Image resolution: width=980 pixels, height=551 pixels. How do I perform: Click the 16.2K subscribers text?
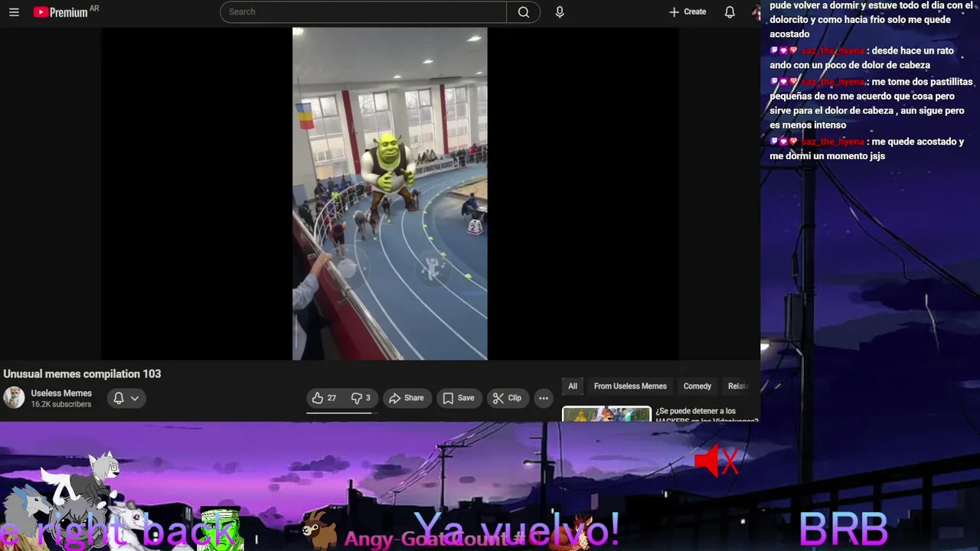pos(61,404)
